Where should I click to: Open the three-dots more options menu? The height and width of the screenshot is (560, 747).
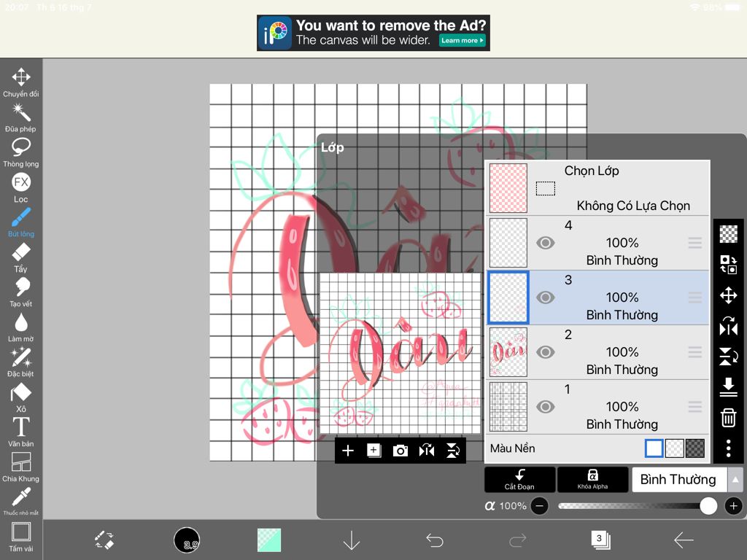pyautogui.click(x=729, y=448)
